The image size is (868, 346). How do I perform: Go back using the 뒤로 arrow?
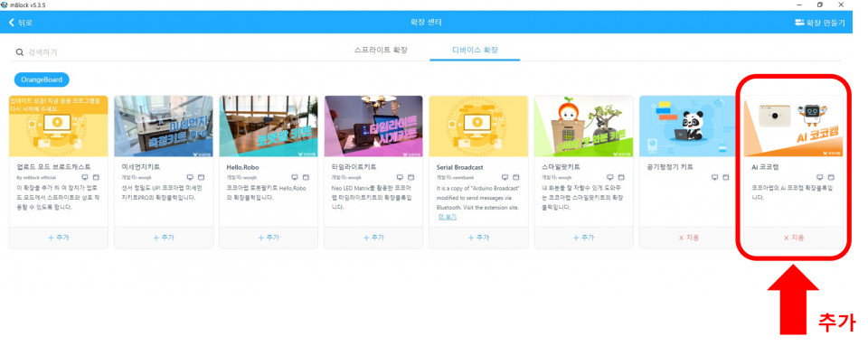tap(21, 23)
